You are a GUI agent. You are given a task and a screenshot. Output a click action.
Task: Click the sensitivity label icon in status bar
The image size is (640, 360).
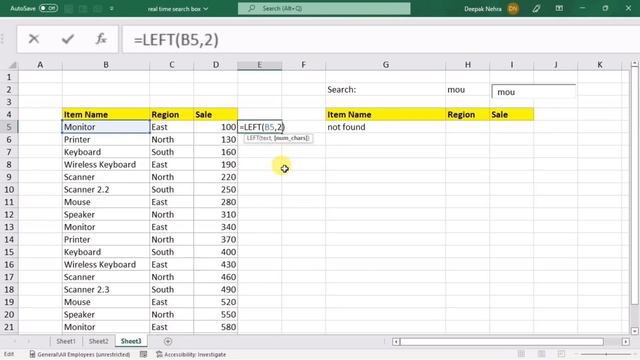pos(32,354)
